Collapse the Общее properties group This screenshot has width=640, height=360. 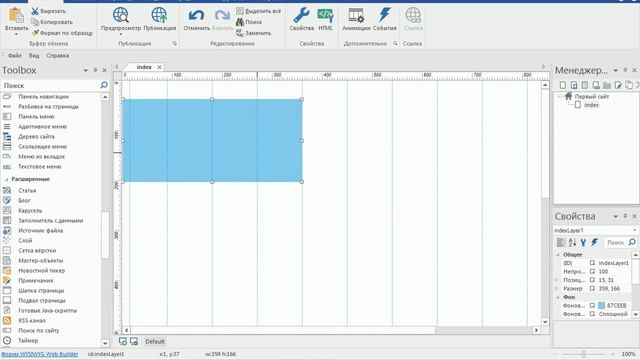pyautogui.click(x=558, y=254)
